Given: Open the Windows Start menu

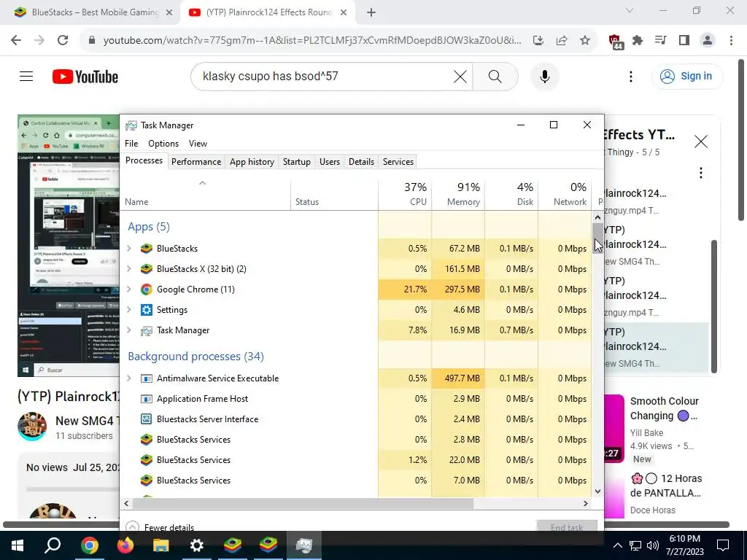Looking at the screenshot, I should [x=18, y=545].
